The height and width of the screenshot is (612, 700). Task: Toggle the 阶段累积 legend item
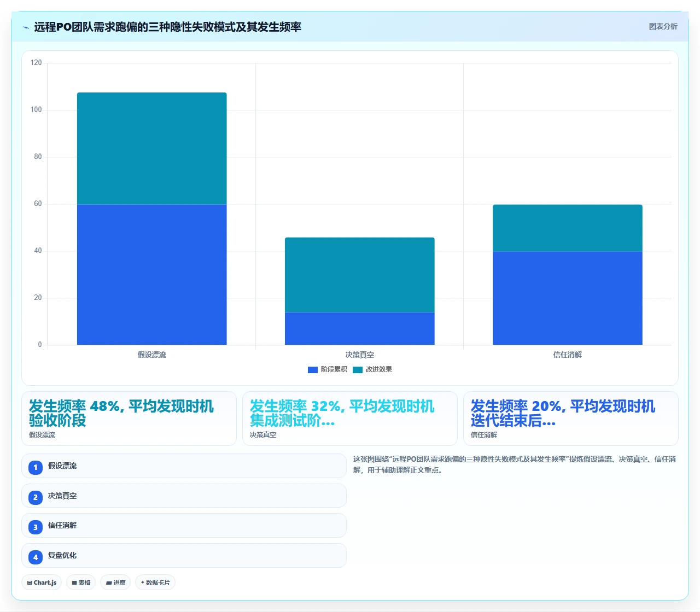pyautogui.click(x=328, y=369)
